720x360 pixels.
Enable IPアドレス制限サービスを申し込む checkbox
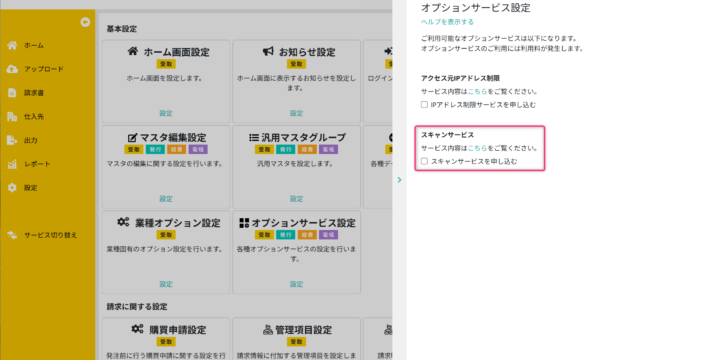pos(424,105)
